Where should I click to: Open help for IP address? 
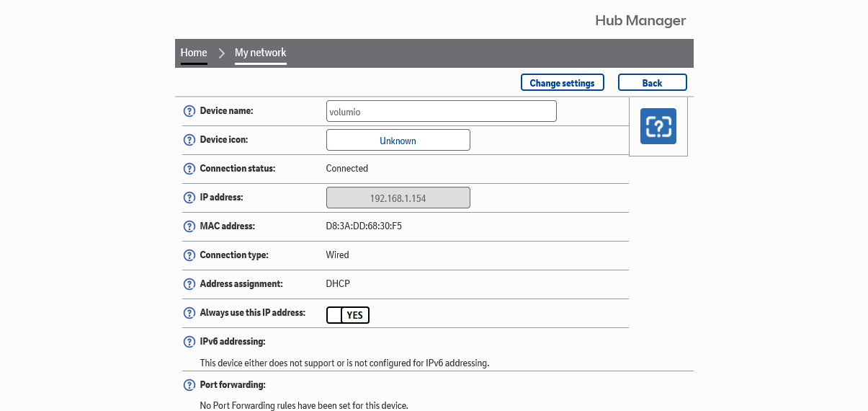coord(189,198)
